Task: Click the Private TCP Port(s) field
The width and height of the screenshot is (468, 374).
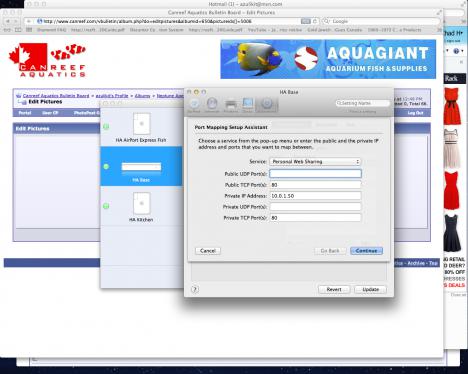Action: click(x=315, y=218)
